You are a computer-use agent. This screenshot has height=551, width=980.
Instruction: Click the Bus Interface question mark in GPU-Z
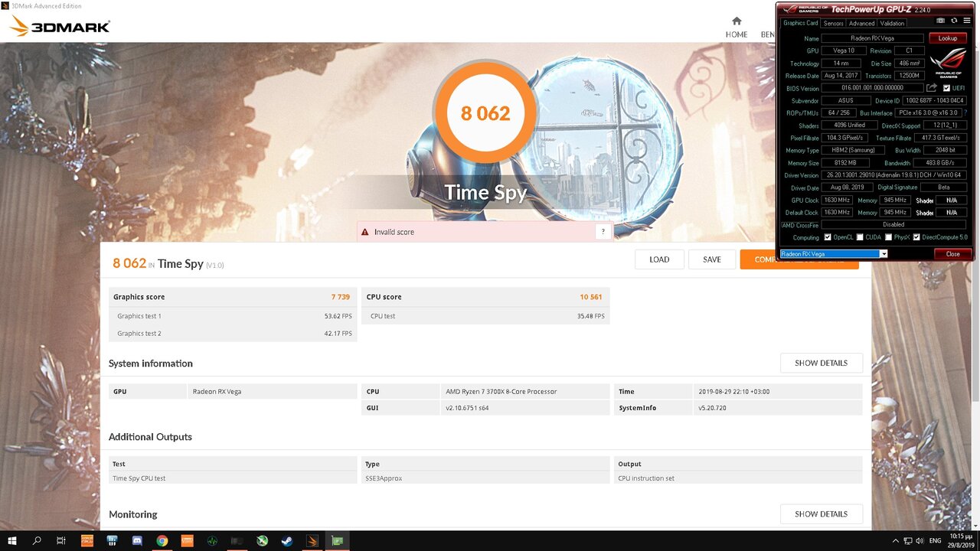pyautogui.click(x=965, y=112)
